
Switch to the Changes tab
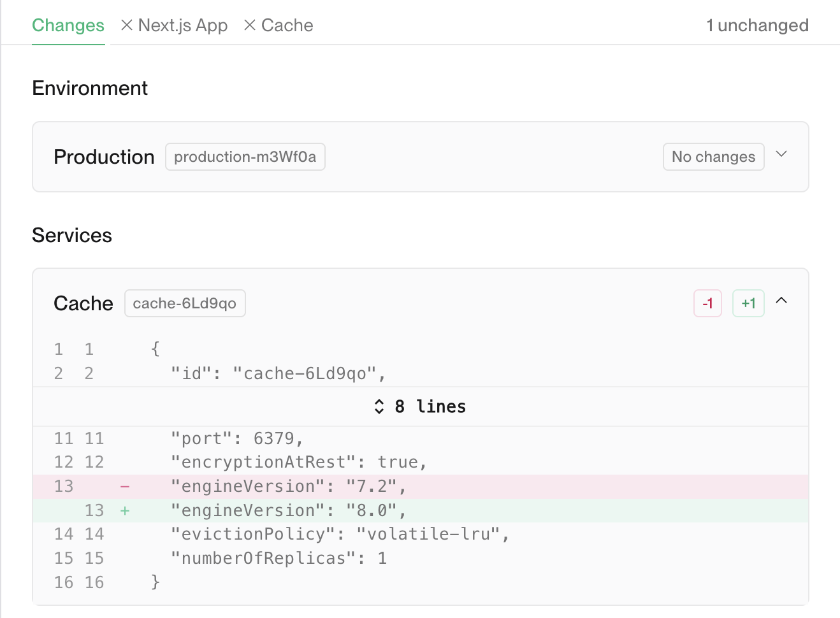pos(68,25)
